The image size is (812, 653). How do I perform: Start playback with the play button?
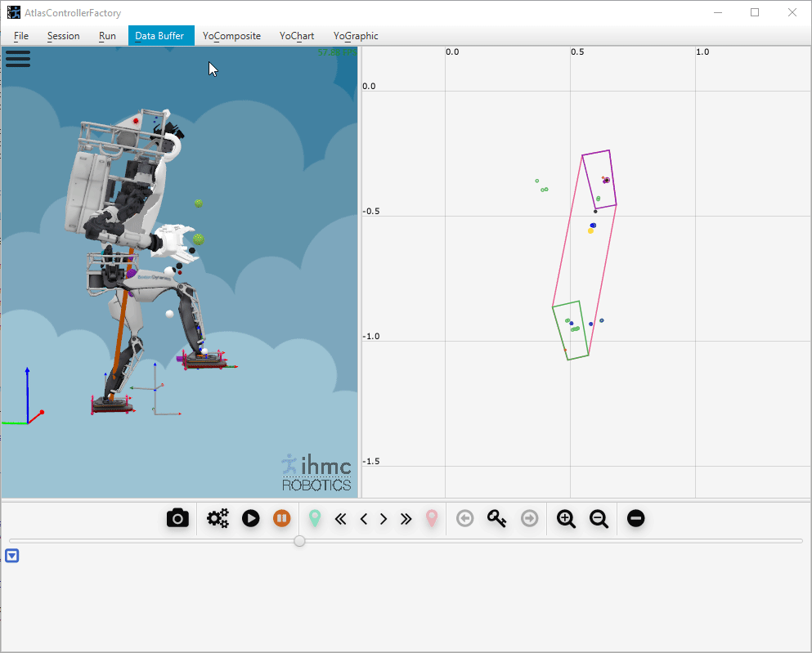tap(251, 518)
